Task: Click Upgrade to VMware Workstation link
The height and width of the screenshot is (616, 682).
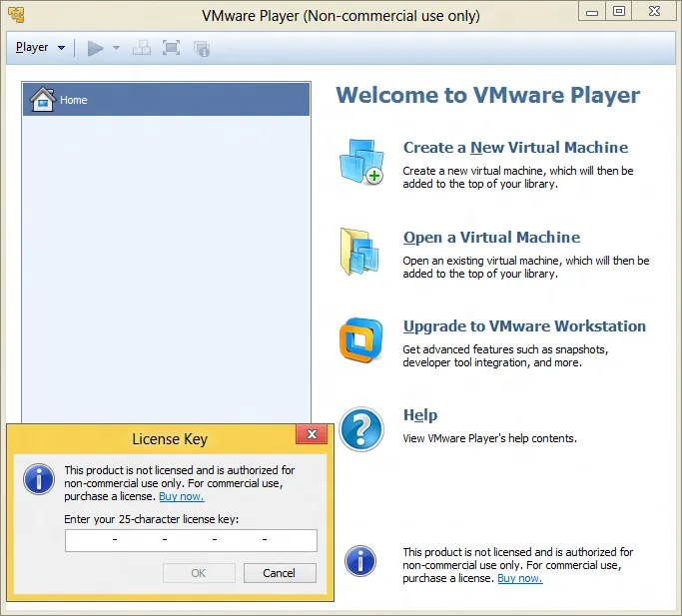Action: (524, 326)
